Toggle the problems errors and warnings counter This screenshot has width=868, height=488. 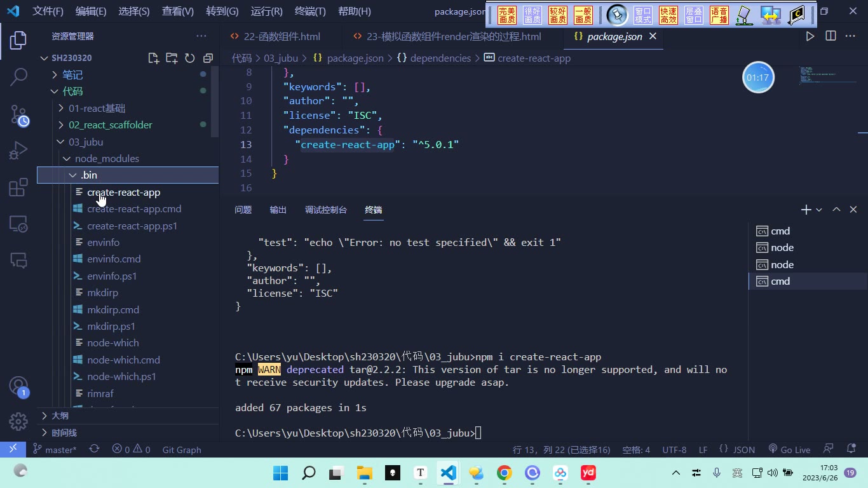pos(131,449)
